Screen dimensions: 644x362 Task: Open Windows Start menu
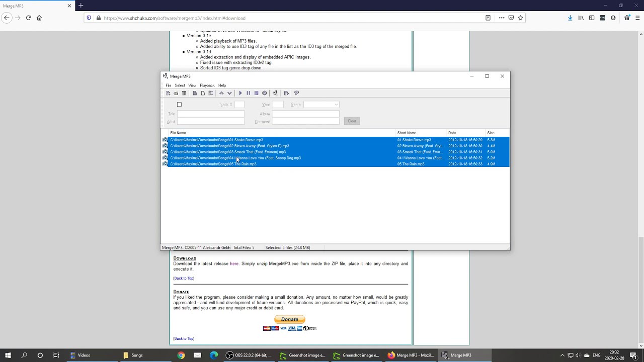8,355
